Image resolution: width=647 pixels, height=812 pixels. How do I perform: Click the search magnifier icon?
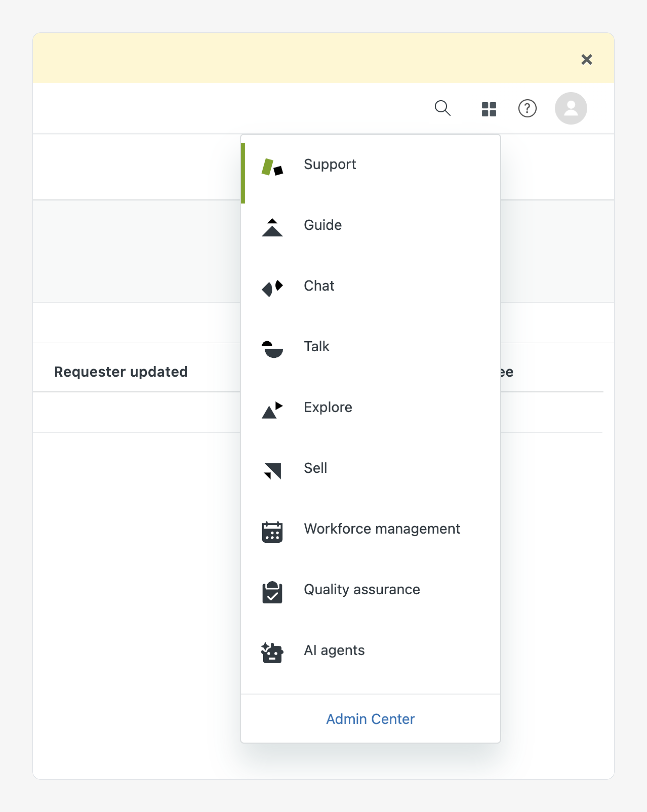pos(442,108)
